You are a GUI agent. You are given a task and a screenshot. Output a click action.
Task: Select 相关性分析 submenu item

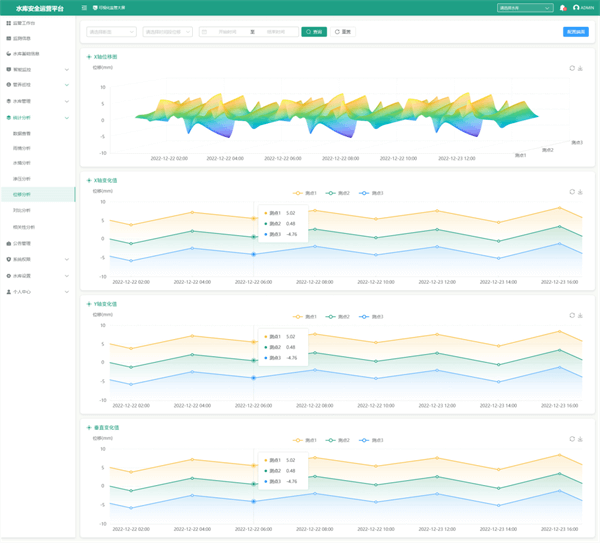24,227
